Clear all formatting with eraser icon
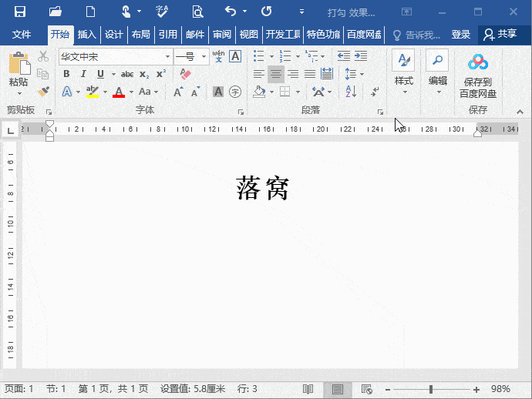This screenshot has width=532, height=399. tap(185, 74)
